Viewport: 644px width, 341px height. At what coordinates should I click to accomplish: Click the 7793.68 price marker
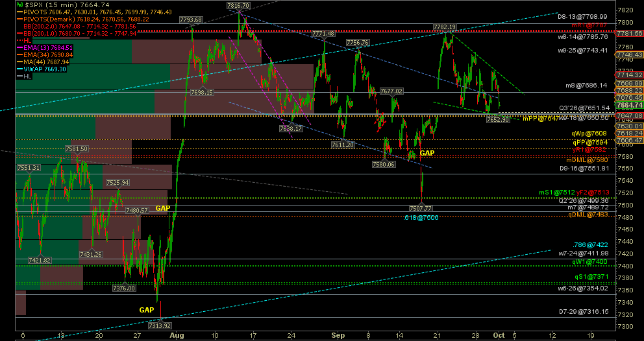click(191, 19)
